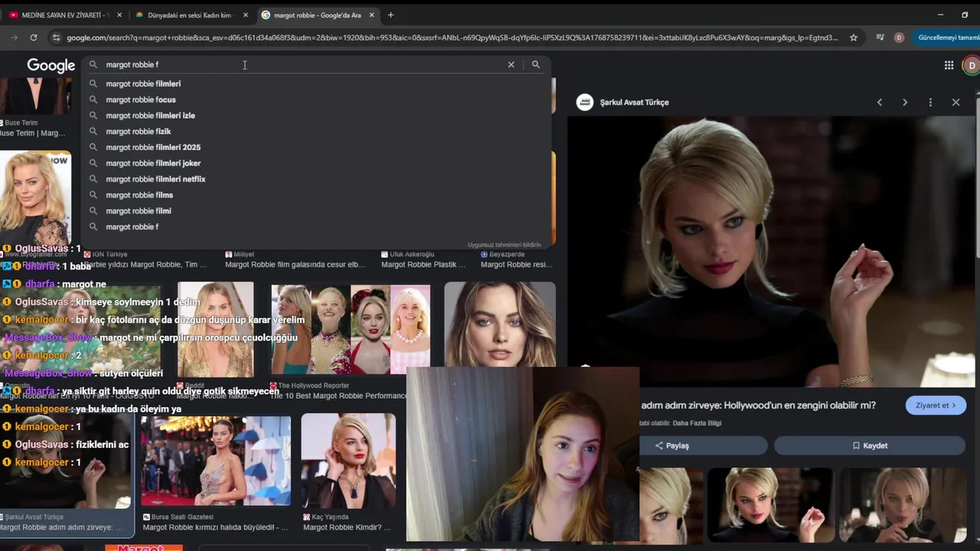Image resolution: width=980 pixels, height=551 pixels.
Task: Show next image in the preview panel
Action: pyautogui.click(x=905, y=103)
